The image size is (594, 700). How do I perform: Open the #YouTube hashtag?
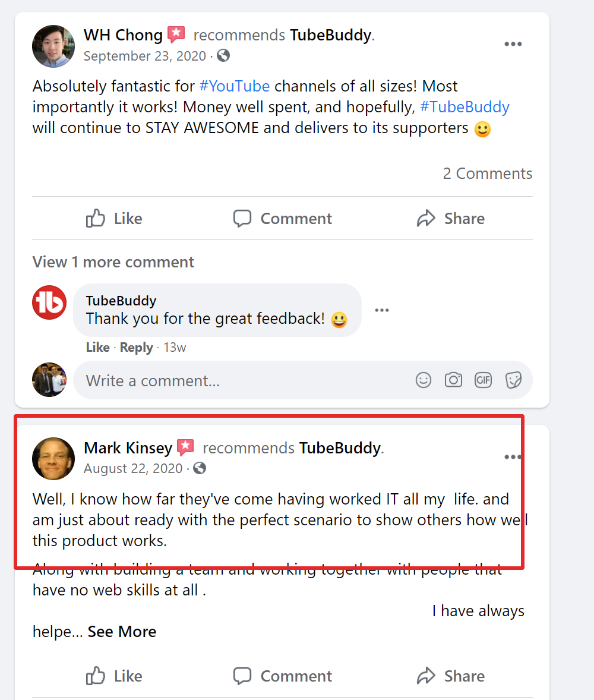point(234,86)
